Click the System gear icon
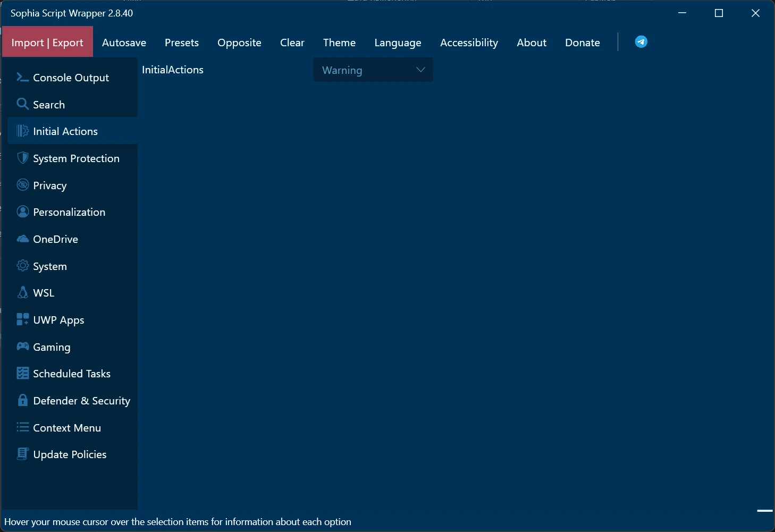 pyautogui.click(x=22, y=265)
